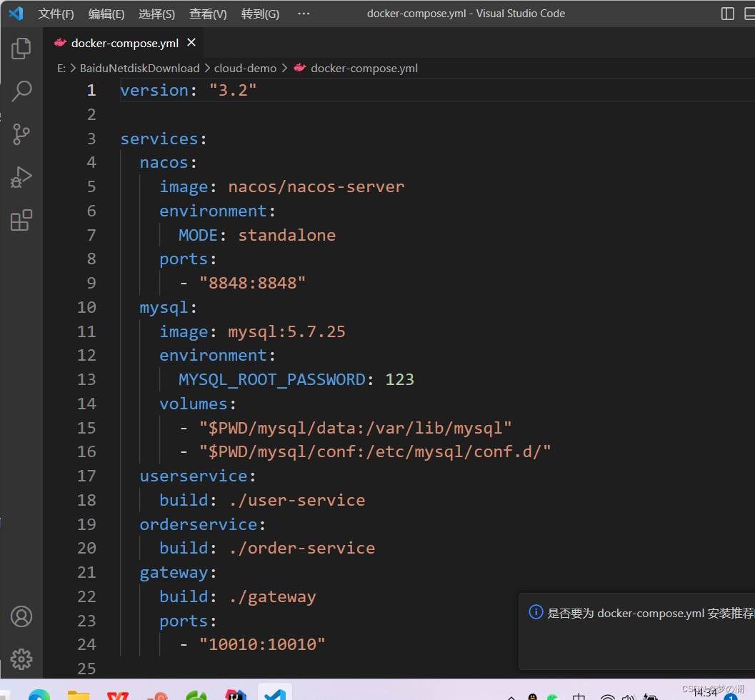Click the cloud-demo breadcrumb

(x=245, y=69)
